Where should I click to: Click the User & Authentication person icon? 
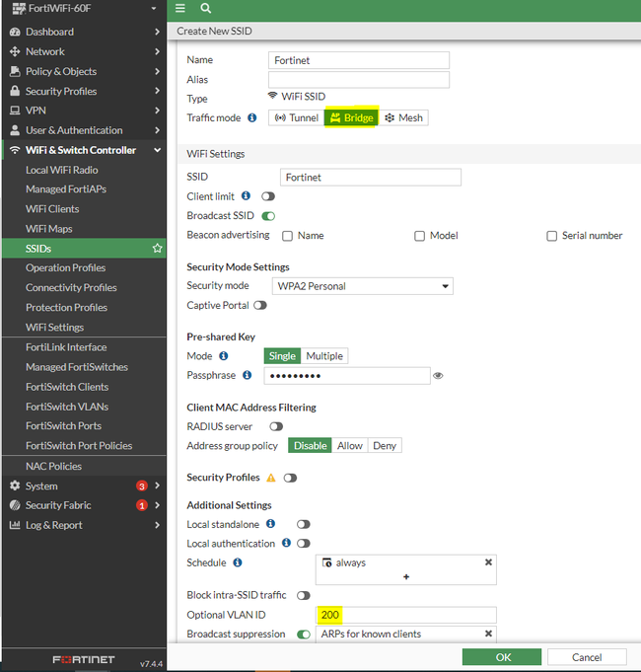[x=15, y=130]
